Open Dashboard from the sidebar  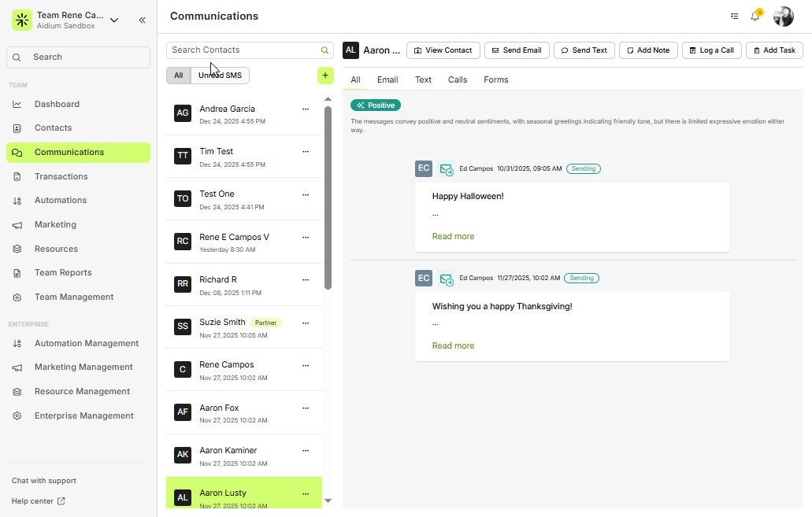[57, 104]
